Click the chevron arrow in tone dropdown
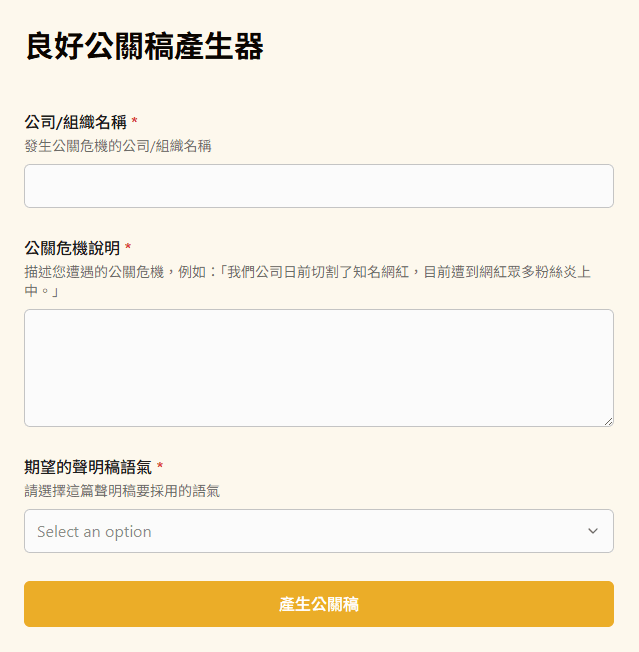The width and height of the screenshot is (639, 652). point(593,531)
